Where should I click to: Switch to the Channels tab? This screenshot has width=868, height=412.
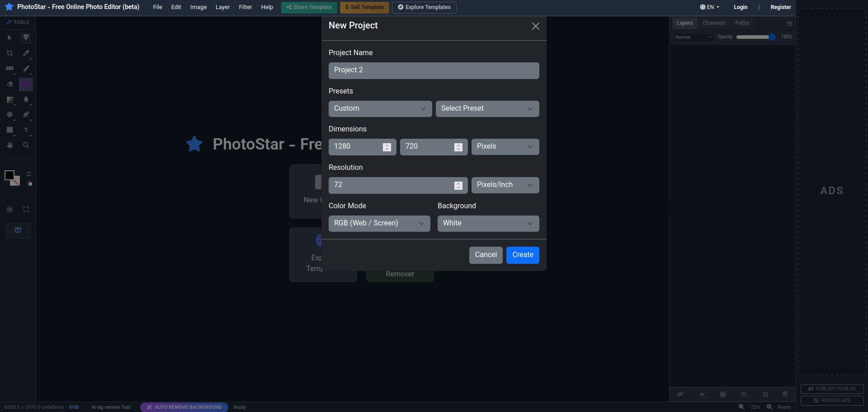tap(714, 23)
